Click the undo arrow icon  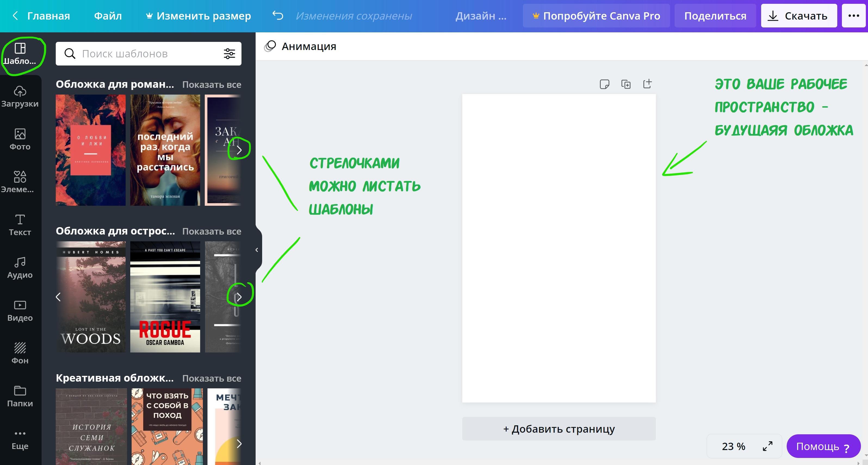[x=278, y=15]
